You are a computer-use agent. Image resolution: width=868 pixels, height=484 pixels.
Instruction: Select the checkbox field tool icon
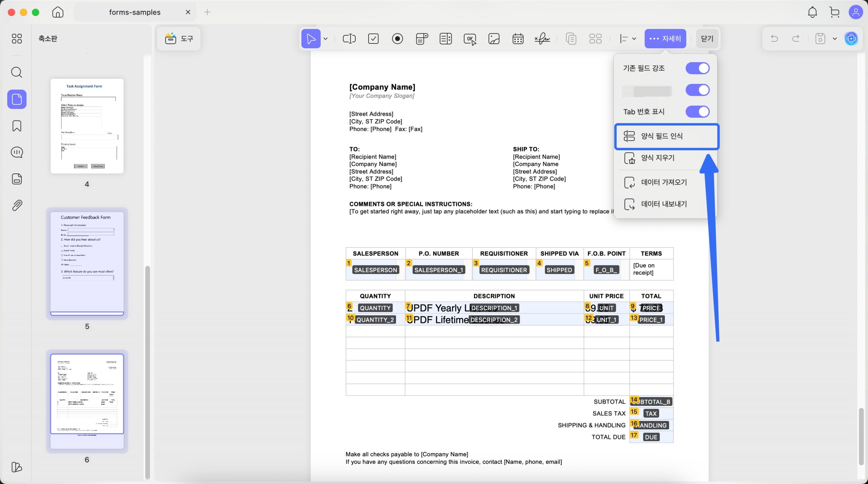tap(373, 39)
